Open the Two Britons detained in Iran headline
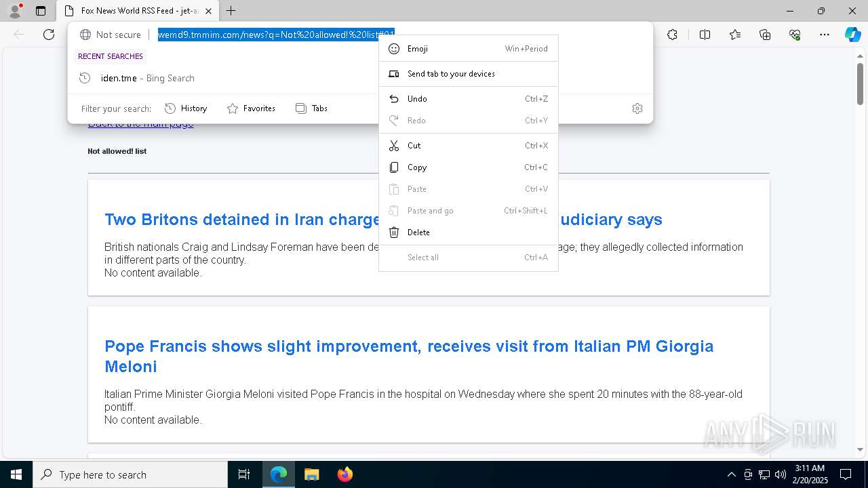Screen dimensions: 868x488 pos(241,220)
